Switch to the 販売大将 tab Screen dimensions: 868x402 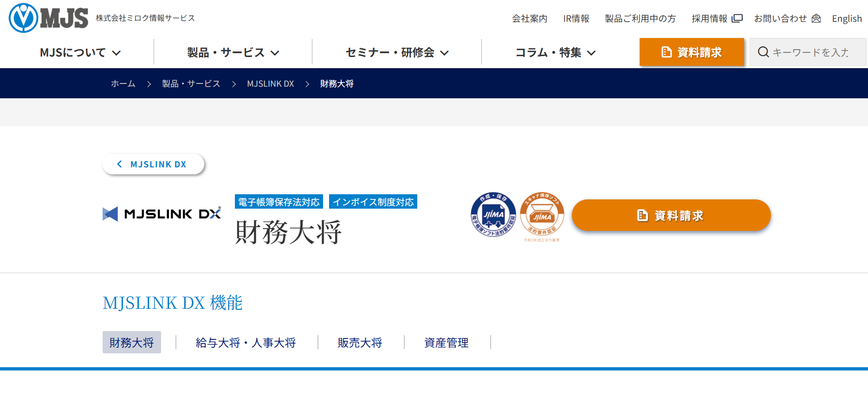point(360,343)
